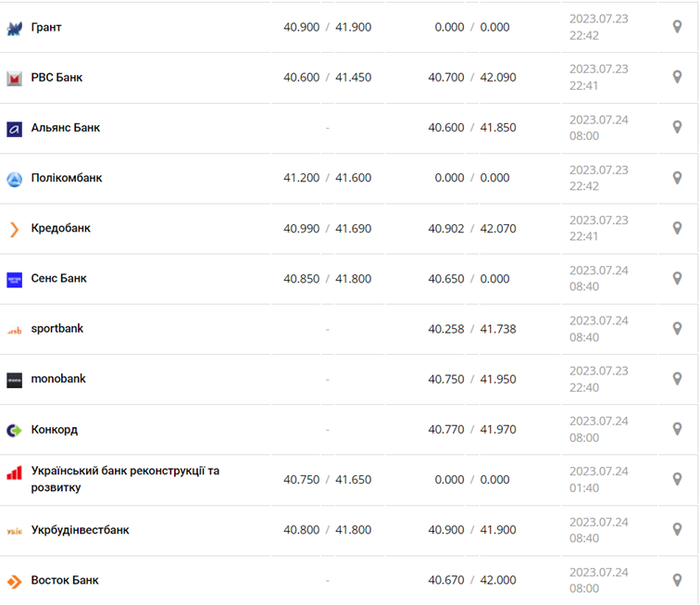700x605 pixels.
Task: Click the Альянс Банк location pin
Action: [677, 127]
